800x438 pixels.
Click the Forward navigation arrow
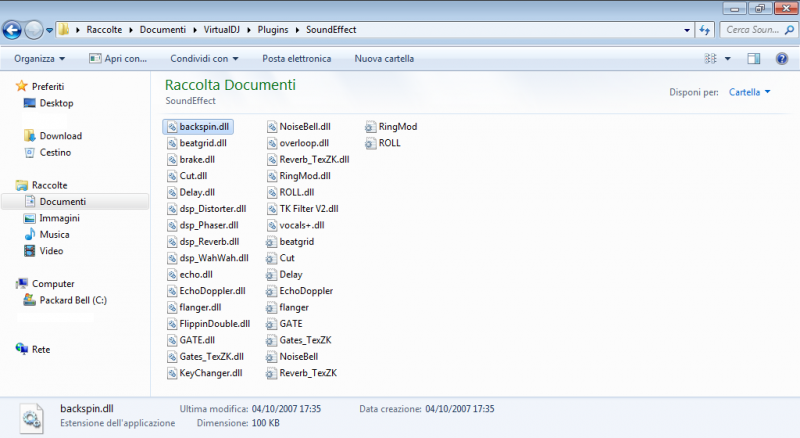coord(34,30)
